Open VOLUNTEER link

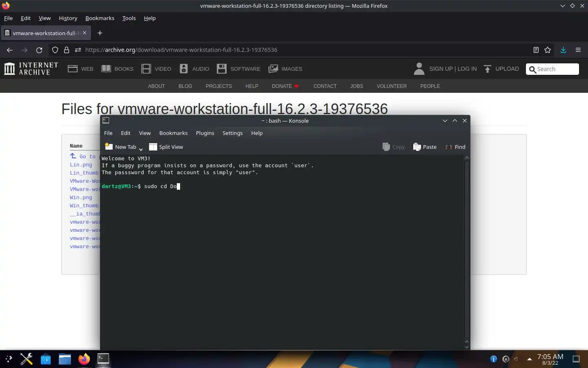pyautogui.click(x=392, y=86)
